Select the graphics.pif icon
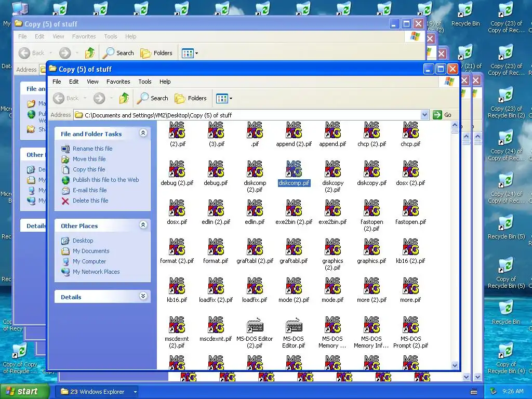 coord(371,247)
